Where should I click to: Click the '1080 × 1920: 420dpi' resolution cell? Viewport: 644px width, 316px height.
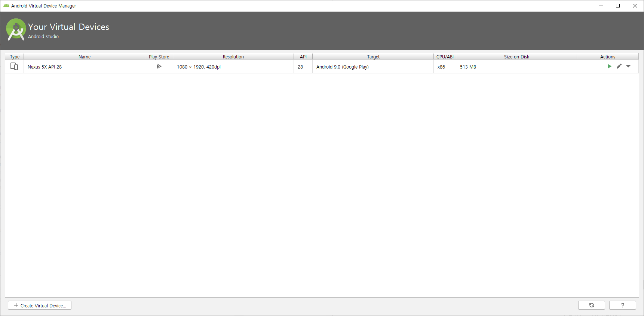(233, 67)
